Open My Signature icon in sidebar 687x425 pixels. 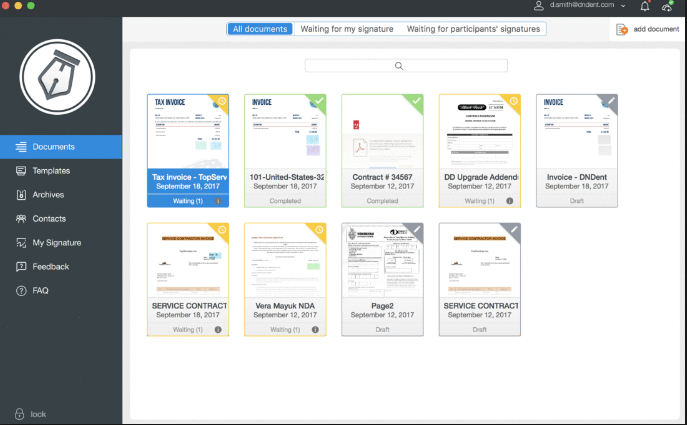pos(21,243)
